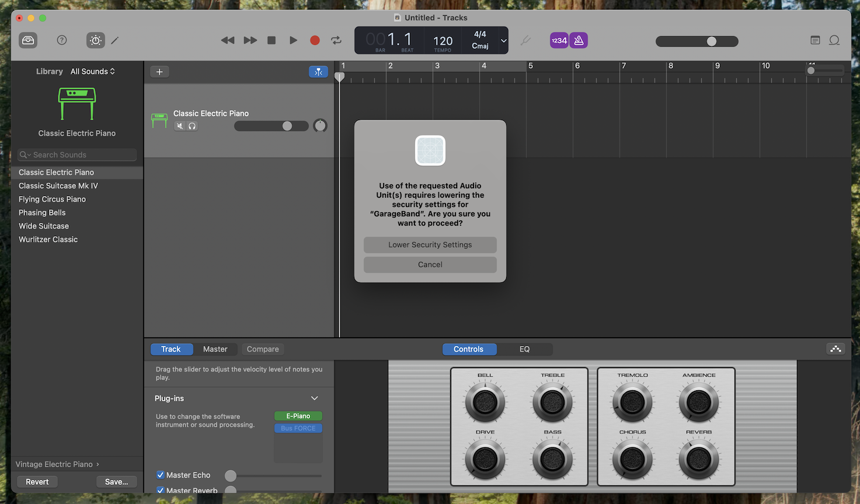Screen dimensions: 860x504
Task: Click the add track plus button
Action: 159,72
